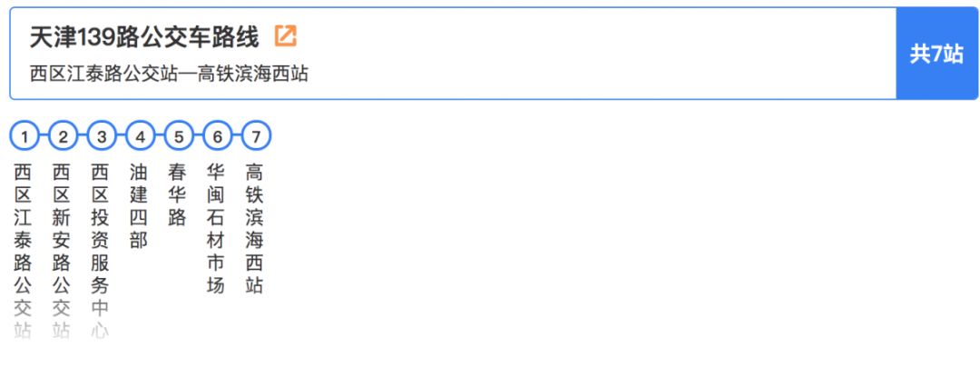
Task: Open the 天津139路公交车路线 title link
Action: [x=144, y=36]
